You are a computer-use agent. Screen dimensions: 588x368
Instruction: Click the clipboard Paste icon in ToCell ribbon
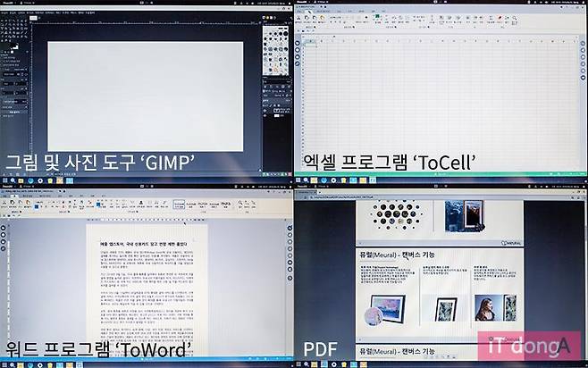tap(322, 18)
